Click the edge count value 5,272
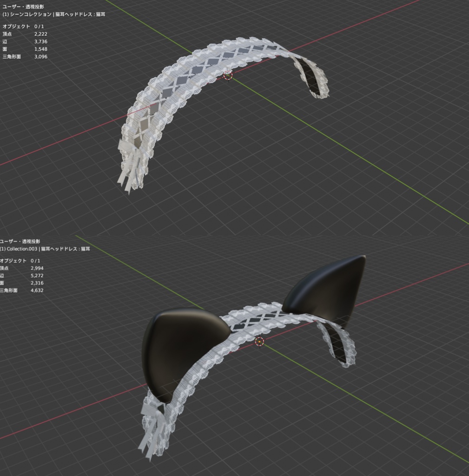Image resolution: width=469 pixels, height=476 pixels. (x=37, y=276)
